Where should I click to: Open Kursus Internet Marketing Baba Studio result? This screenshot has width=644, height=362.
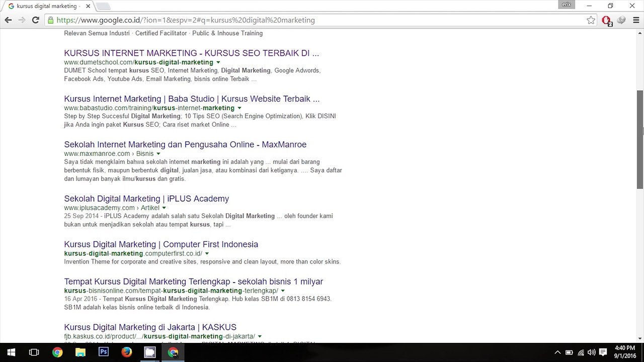[x=192, y=99]
